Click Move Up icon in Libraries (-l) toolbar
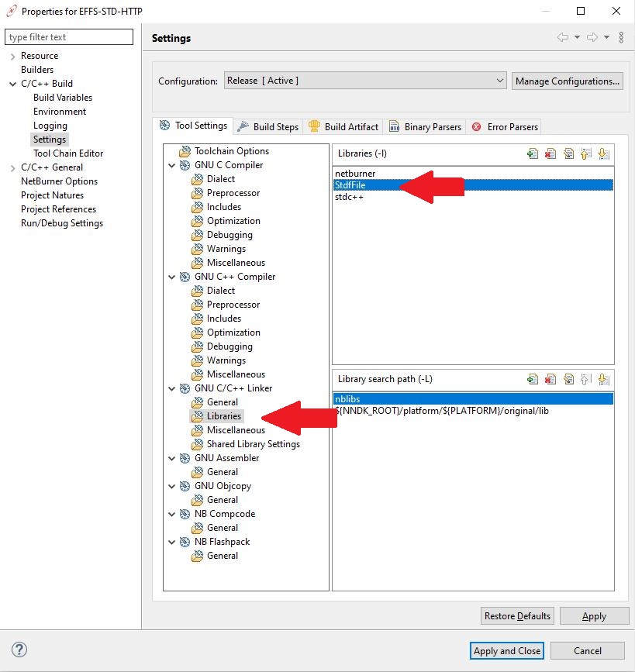The height and width of the screenshot is (672, 635). click(x=586, y=153)
